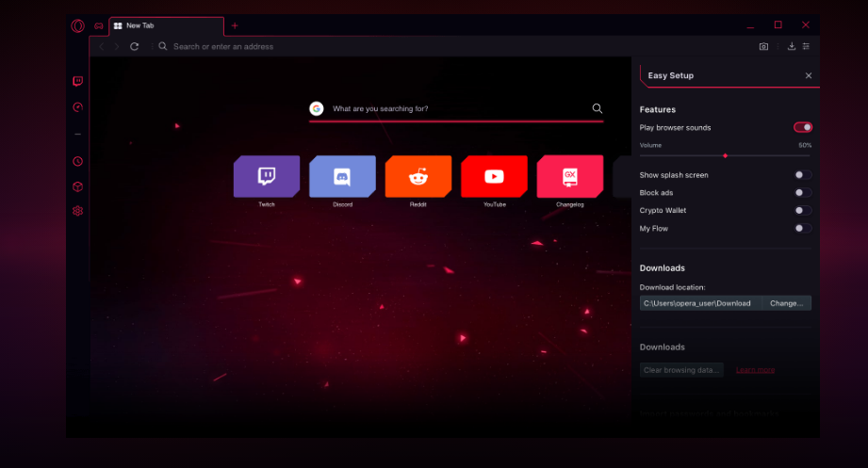Close the Easy Setup panel
Screen dimensions: 868x468
(x=809, y=75)
